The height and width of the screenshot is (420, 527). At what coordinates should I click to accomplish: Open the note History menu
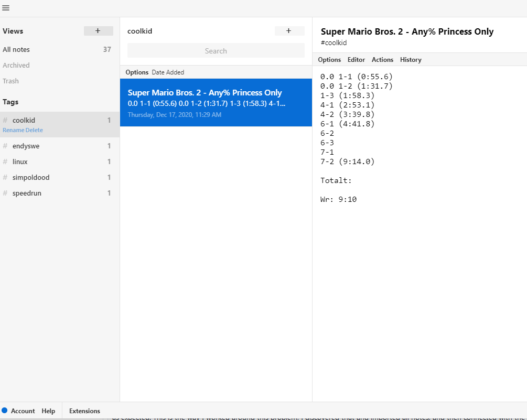point(411,59)
